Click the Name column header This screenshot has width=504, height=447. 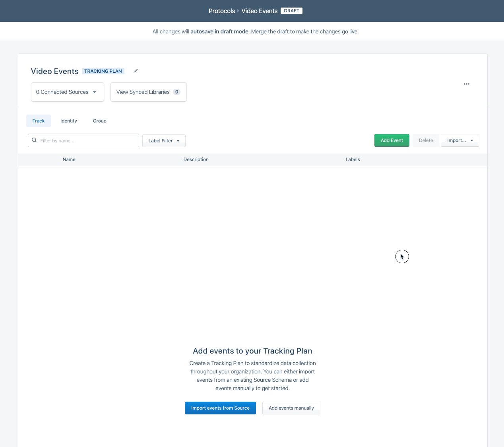[69, 159]
